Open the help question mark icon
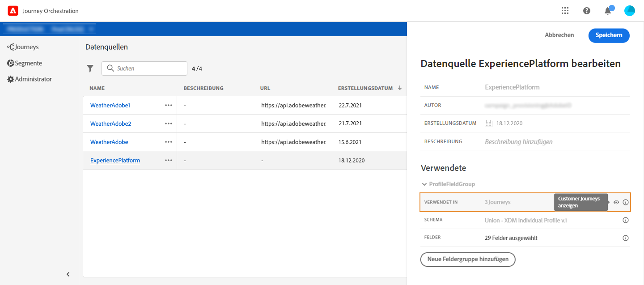Image resolution: width=644 pixels, height=285 pixels. pos(587,11)
